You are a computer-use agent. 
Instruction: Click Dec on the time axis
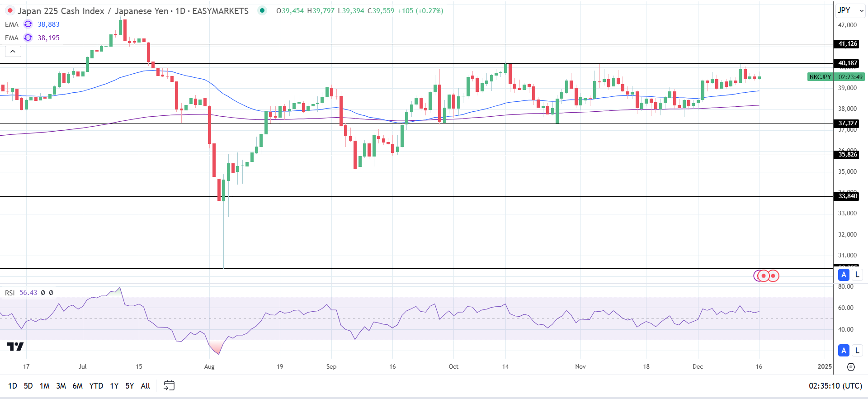pyautogui.click(x=698, y=366)
